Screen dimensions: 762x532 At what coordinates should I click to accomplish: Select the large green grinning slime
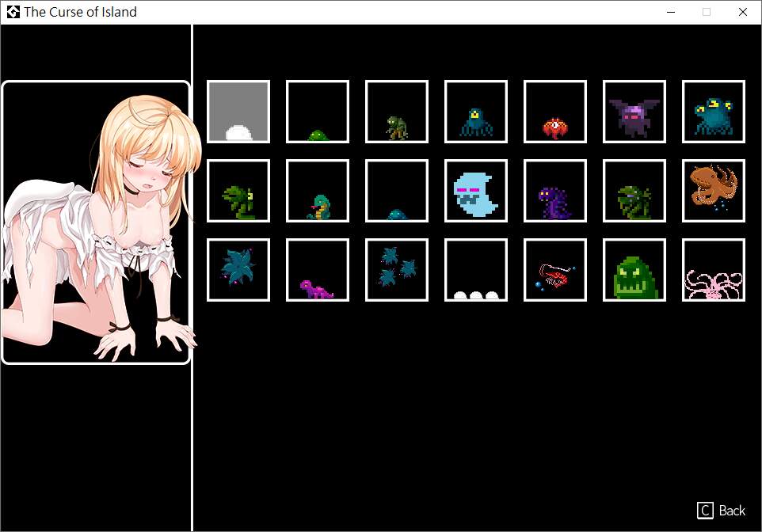[x=634, y=270]
